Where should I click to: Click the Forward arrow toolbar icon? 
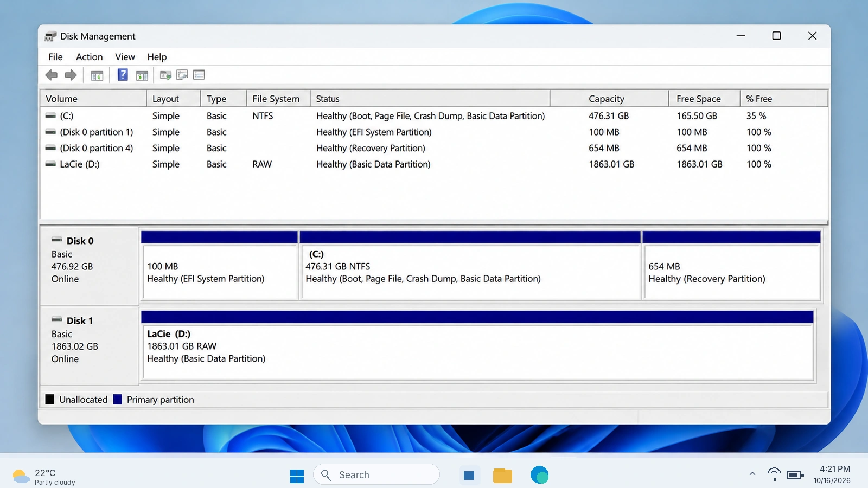pyautogui.click(x=71, y=75)
